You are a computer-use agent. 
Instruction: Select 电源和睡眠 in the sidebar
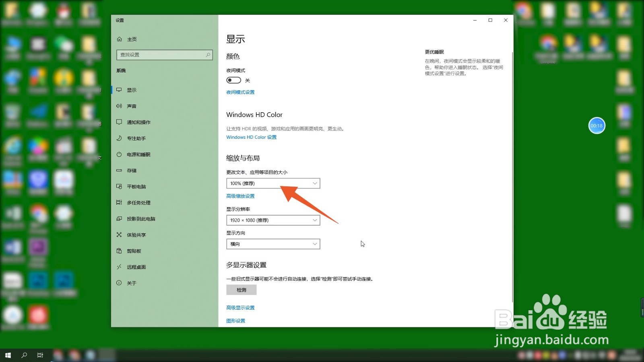(x=165, y=154)
